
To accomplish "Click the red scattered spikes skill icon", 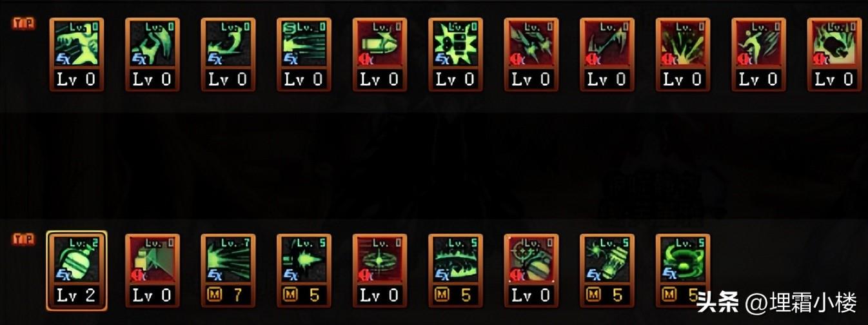I will [531, 54].
